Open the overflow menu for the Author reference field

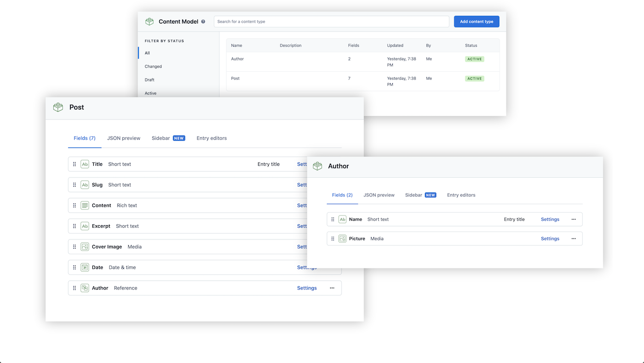click(x=332, y=288)
